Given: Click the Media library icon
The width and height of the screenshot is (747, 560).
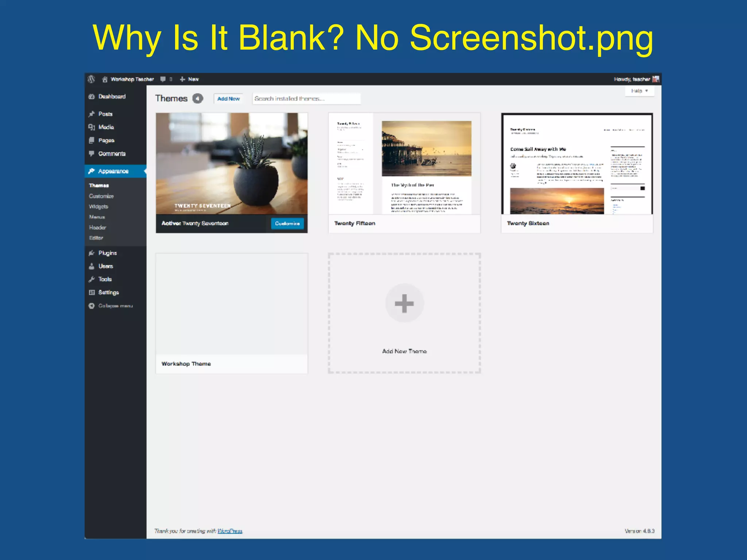Looking at the screenshot, I should (x=92, y=127).
